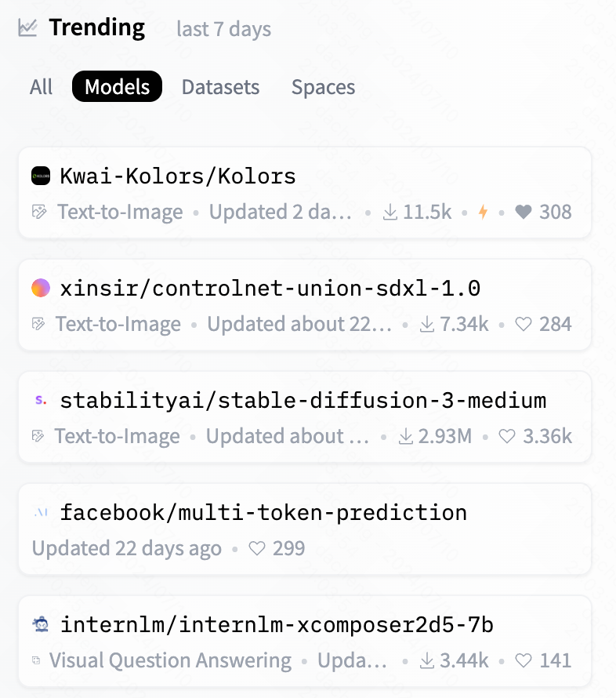Click the lightning bolt icon on Kolors
The image size is (616, 698).
click(x=483, y=212)
